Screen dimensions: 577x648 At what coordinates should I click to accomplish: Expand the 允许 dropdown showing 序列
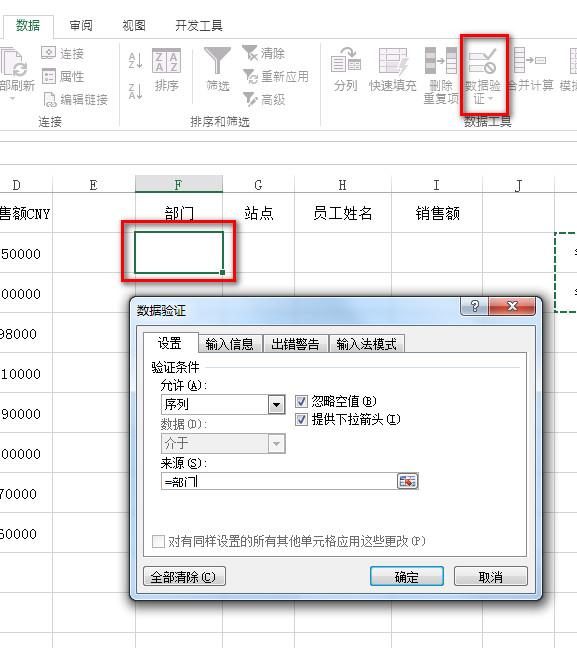pos(277,405)
